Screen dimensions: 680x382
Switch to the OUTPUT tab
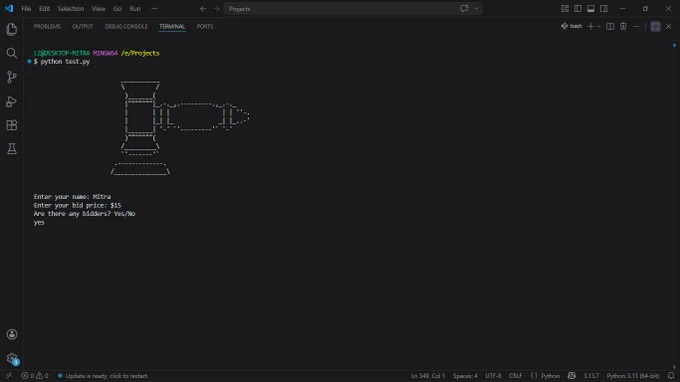coord(82,26)
